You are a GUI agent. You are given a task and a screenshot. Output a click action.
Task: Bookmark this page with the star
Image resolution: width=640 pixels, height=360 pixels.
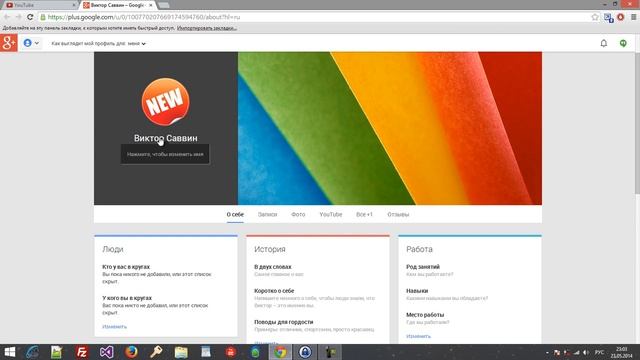pos(595,17)
